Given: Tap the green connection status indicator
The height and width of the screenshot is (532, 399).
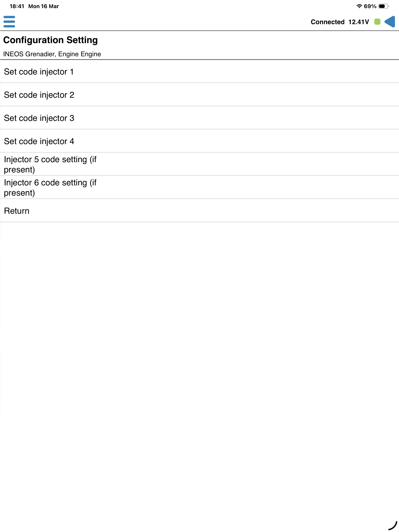Looking at the screenshot, I should (x=377, y=22).
